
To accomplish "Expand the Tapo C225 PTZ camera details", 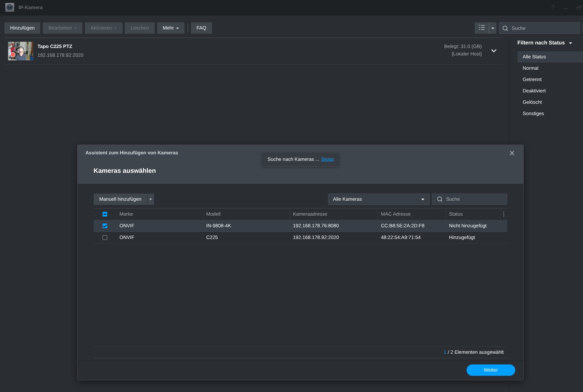I will [x=494, y=51].
